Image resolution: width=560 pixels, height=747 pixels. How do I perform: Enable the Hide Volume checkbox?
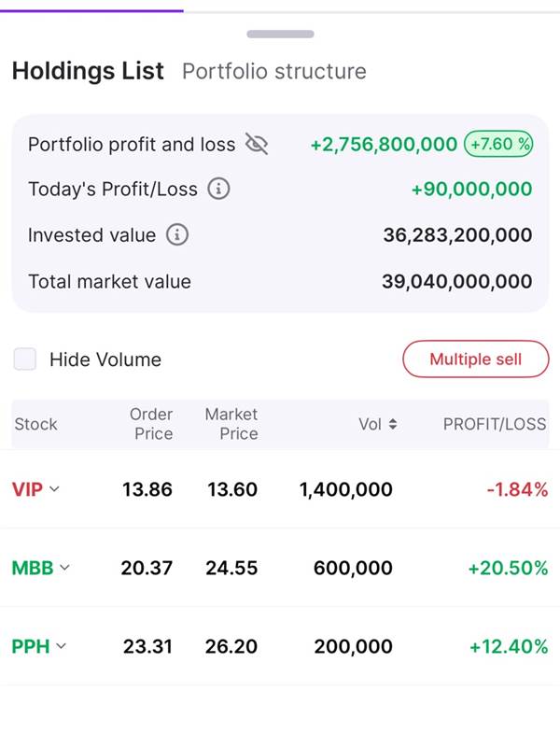pos(25,359)
